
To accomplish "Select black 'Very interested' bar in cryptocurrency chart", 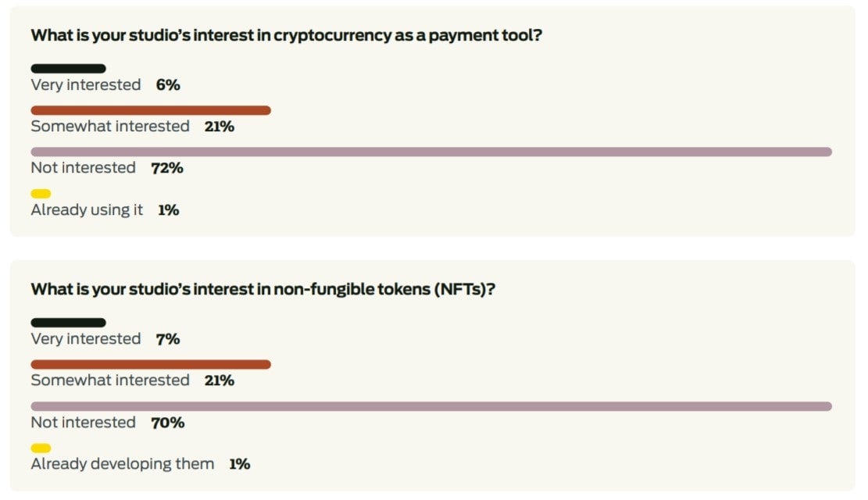I will click(x=68, y=69).
